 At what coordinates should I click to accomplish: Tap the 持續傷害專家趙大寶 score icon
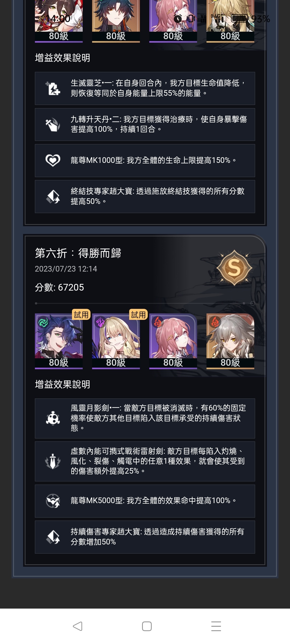[x=53, y=537]
